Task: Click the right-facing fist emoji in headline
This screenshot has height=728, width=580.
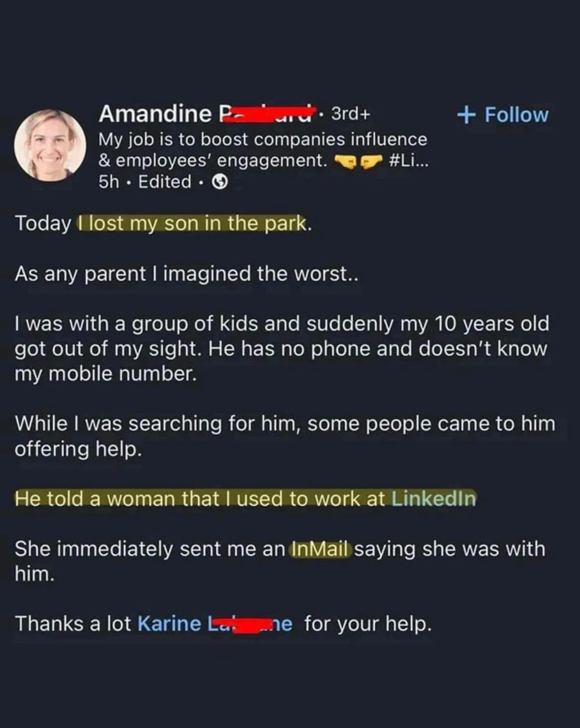Action: (371, 162)
